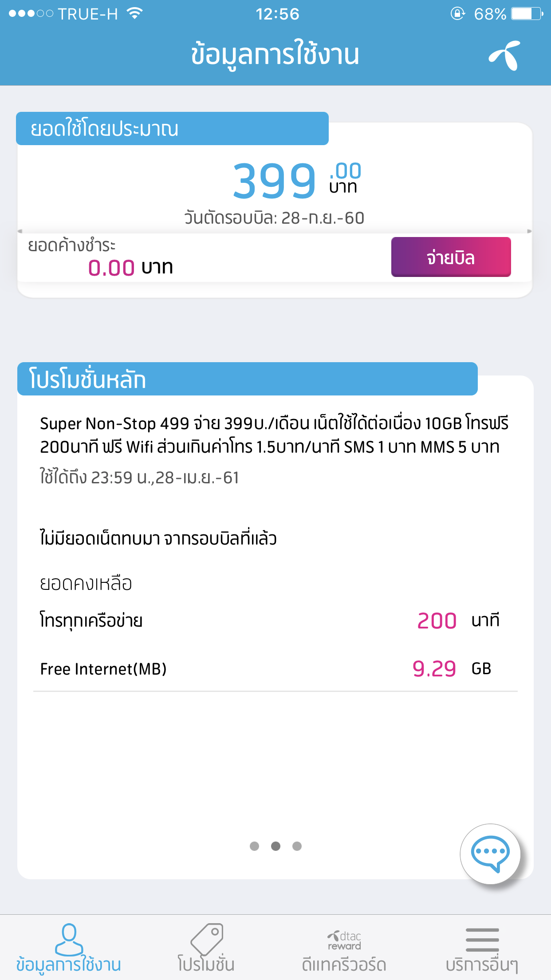Tap the โทรทุกเครือข่าย 200 นาที row
Viewport: 551px width, 980px height.
[x=275, y=620]
